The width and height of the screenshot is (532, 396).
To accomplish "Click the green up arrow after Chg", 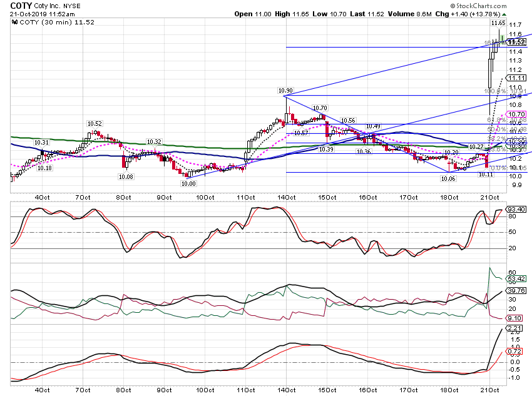I will pos(504,14).
